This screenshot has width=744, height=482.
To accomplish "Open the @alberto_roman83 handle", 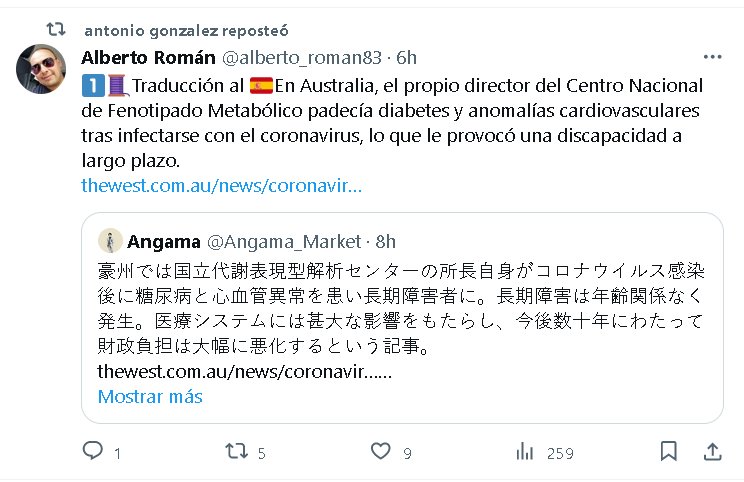I will (302, 57).
